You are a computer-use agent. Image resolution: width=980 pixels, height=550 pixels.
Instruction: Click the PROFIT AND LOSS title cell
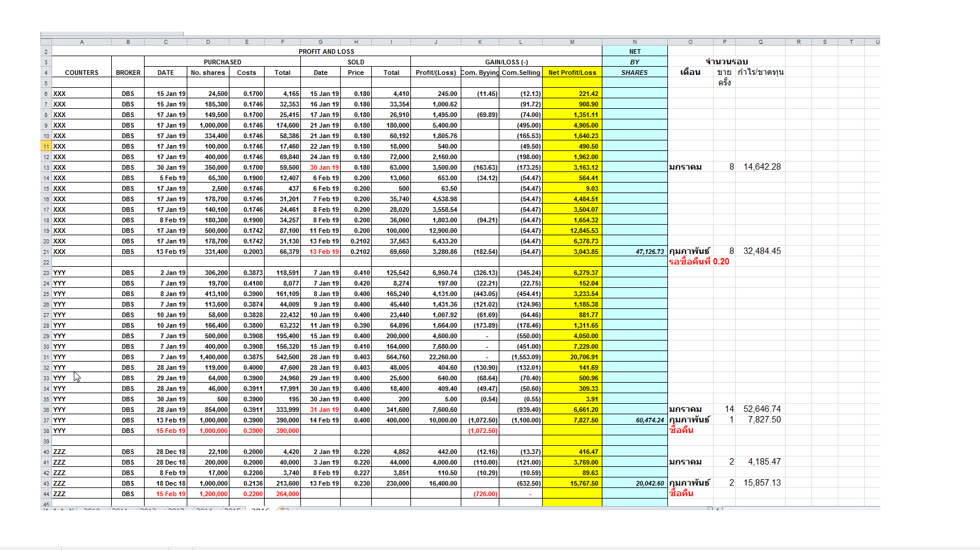pyautogui.click(x=327, y=51)
